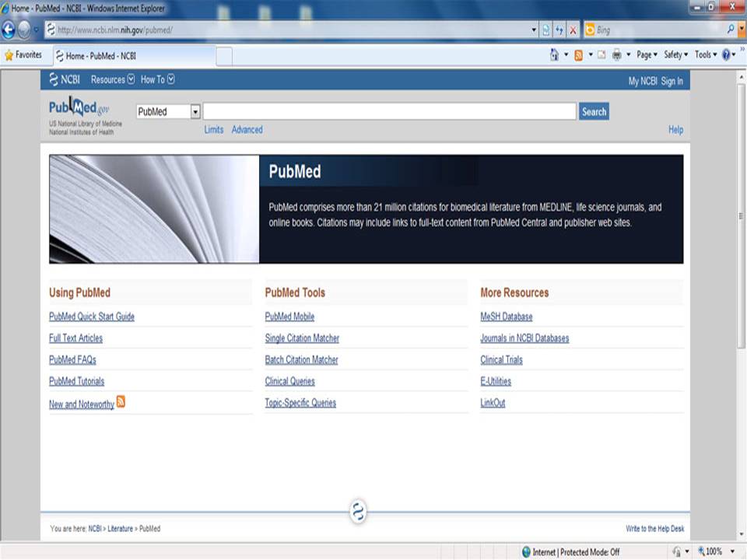Click the vertical scrollbar thumb
Screen dimensions: 747x560
pyautogui.click(x=741, y=217)
